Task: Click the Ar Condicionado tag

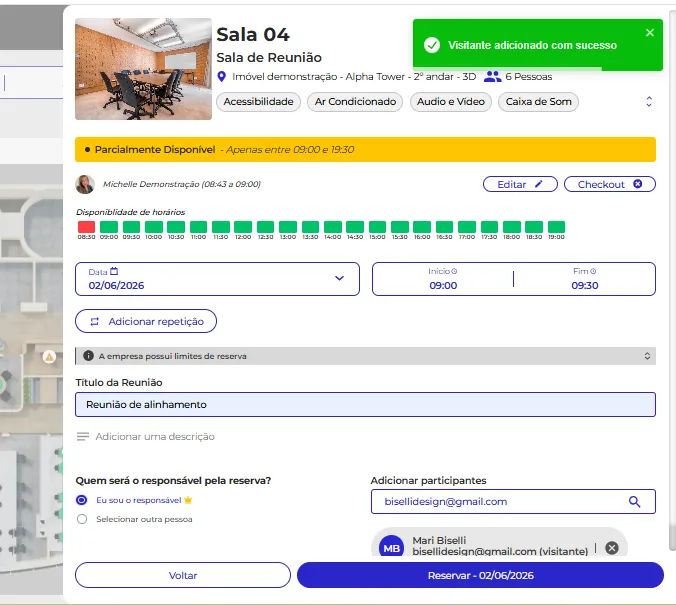Action: tap(355, 102)
